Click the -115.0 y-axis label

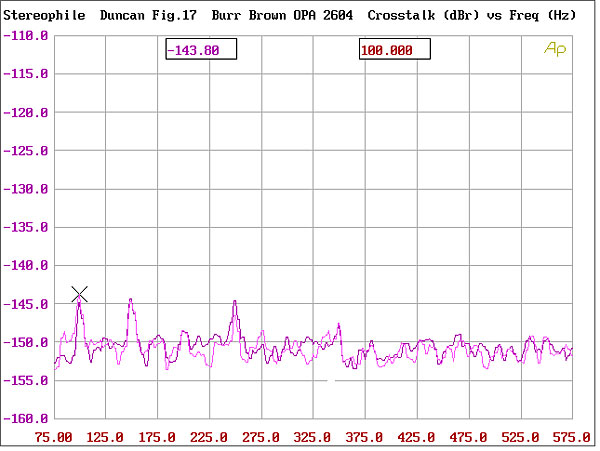tap(26, 73)
